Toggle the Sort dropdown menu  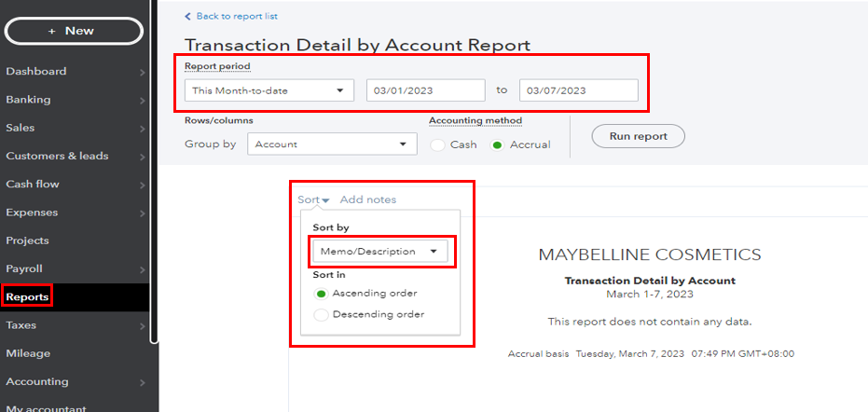click(x=313, y=199)
